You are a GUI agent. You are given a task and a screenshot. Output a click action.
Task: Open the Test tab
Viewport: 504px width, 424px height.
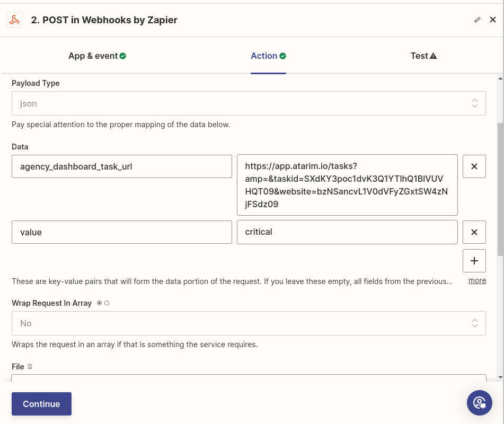tap(419, 56)
